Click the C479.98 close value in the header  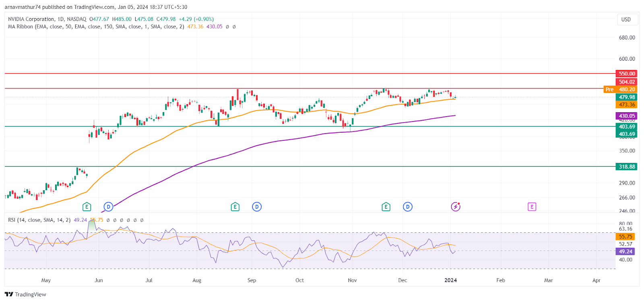click(x=166, y=19)
